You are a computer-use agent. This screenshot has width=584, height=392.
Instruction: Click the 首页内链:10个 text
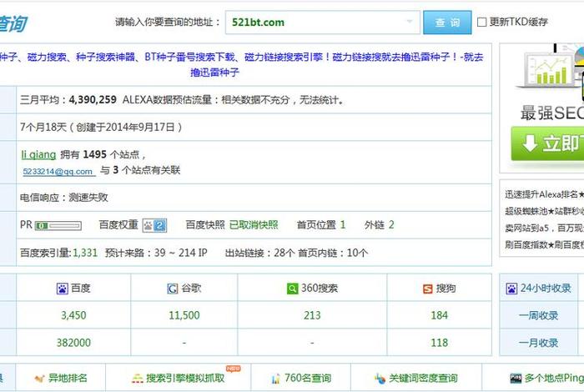333,253
